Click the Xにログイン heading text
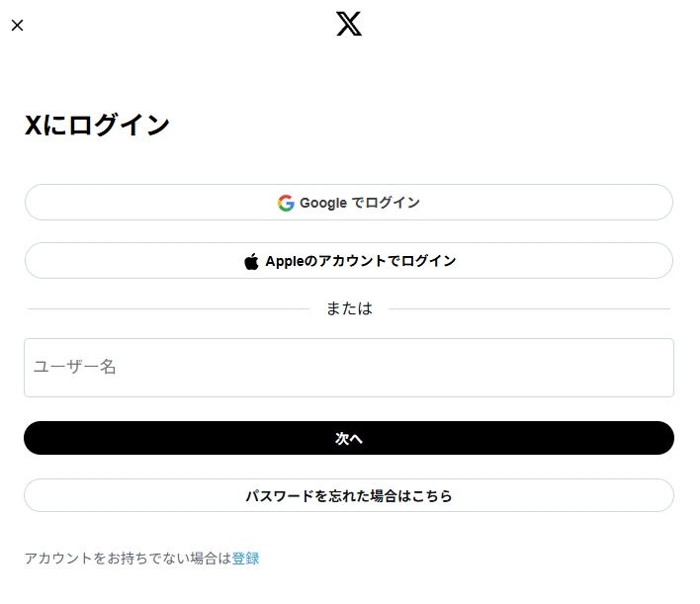This screenshot has width=700, height=604. pos(97,125)
